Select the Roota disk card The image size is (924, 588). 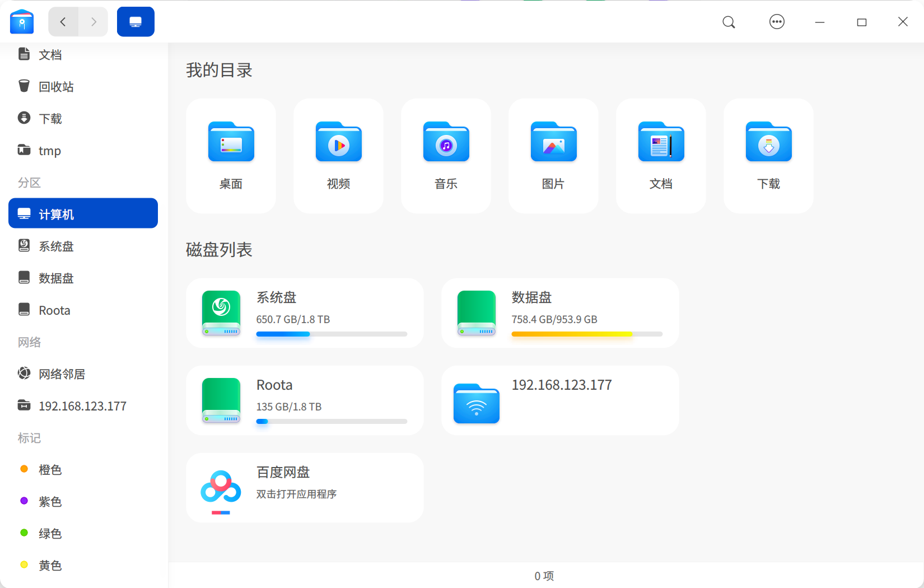pos(305,400)
